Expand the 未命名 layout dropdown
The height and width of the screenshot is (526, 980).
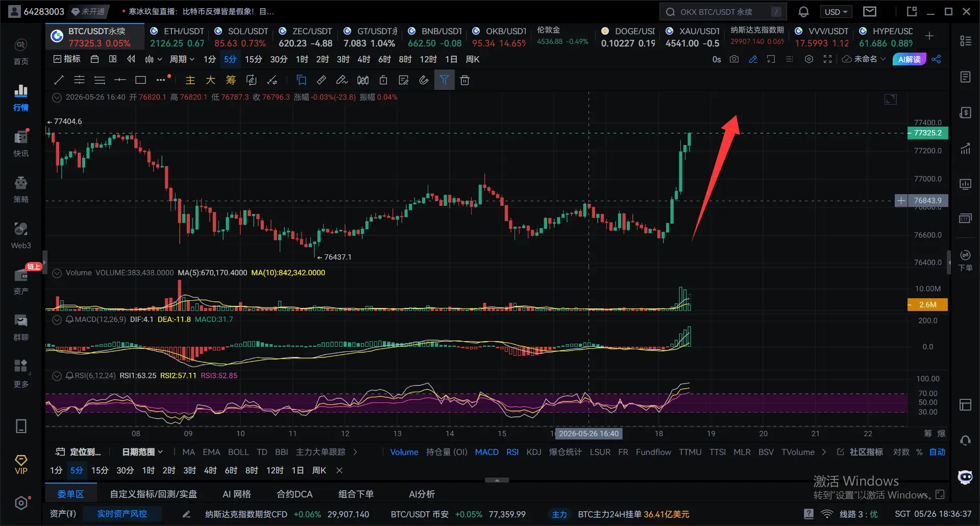(x=864, y=59)
